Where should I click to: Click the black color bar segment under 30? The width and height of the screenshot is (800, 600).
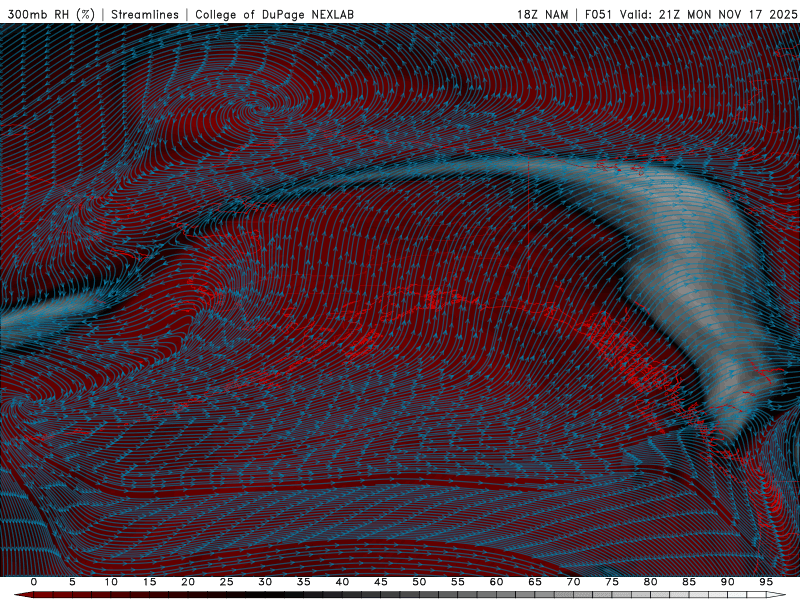click(265, 595)
